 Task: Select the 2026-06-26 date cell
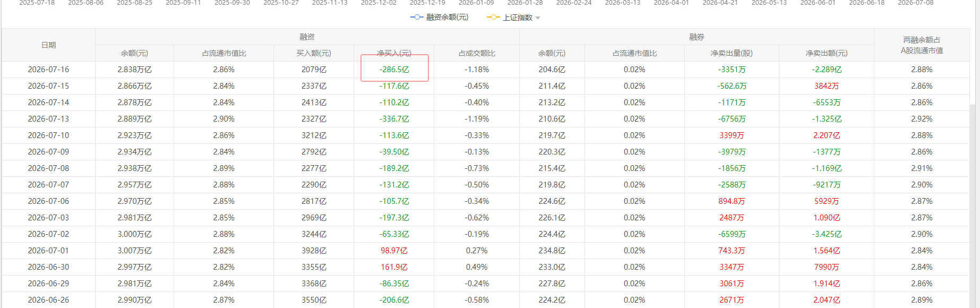[x=48, y=300]
